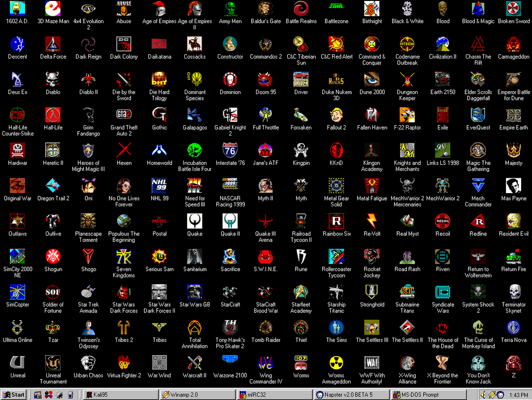The image size is (532, 400).
Task: Switch to mIRC32 taskbar button
Action: click(274, 395)
